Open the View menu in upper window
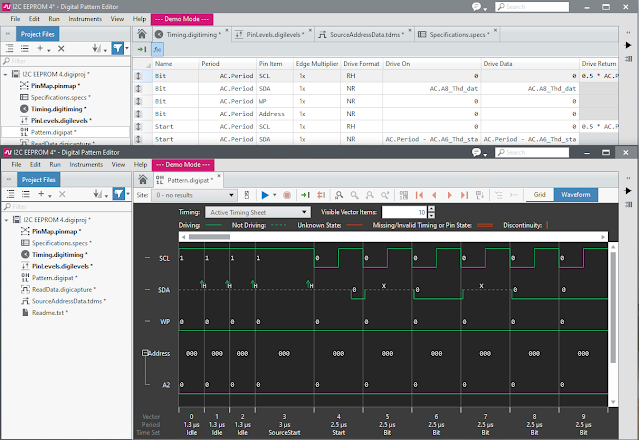This screenshot has width=639, height=440. point(117,19)
